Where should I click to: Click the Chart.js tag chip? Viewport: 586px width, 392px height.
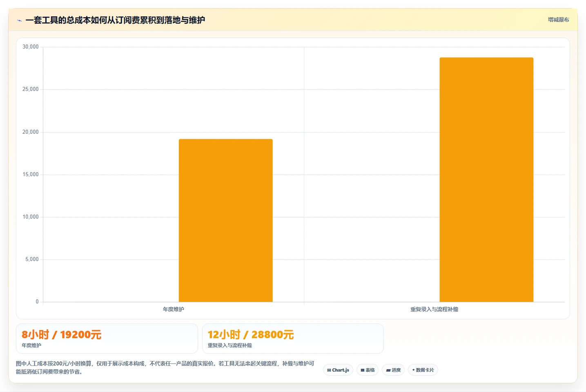tap(338, 370)
